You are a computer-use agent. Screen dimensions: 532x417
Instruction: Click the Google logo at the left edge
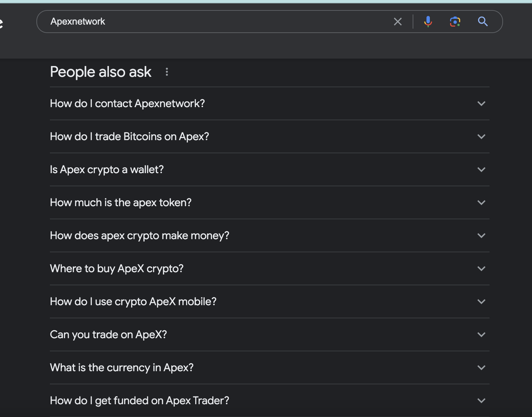click(1, 23)
